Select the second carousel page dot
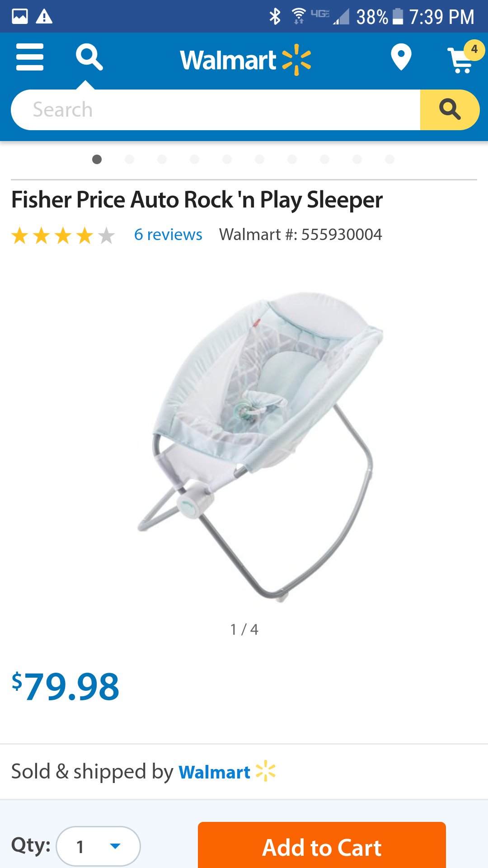488x868 pixels. [130, 159]
